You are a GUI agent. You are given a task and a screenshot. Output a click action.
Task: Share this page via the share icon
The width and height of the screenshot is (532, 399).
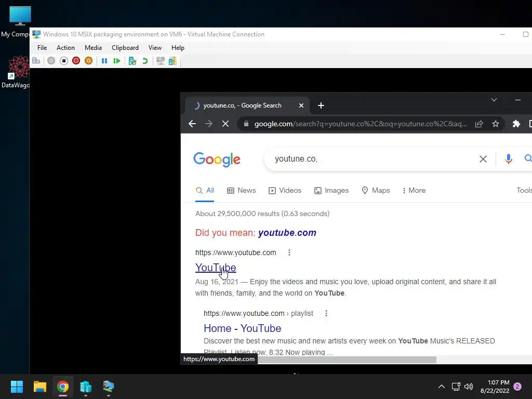478,124
